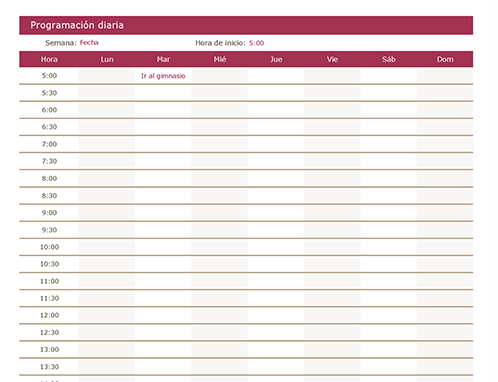This screenshot has width=498, height=382.
Task: Select the Mar column header
Action: [x=163, y=59]
